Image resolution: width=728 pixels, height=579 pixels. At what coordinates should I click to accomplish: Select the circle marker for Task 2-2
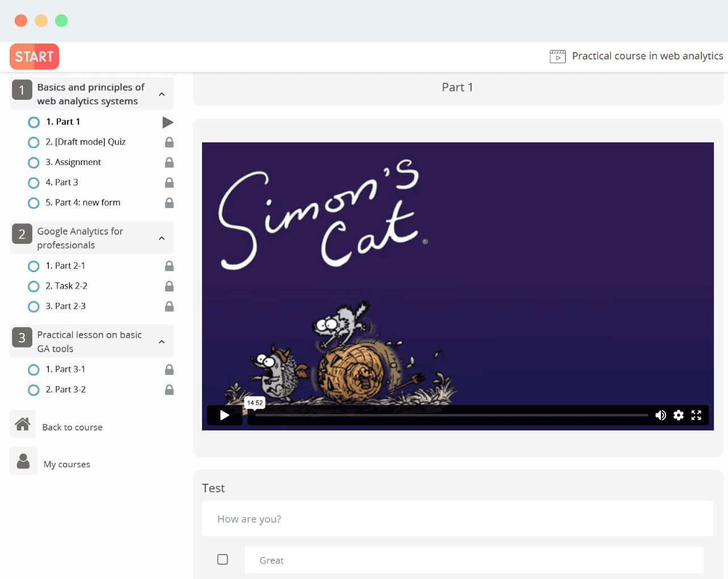click(34, 286)
